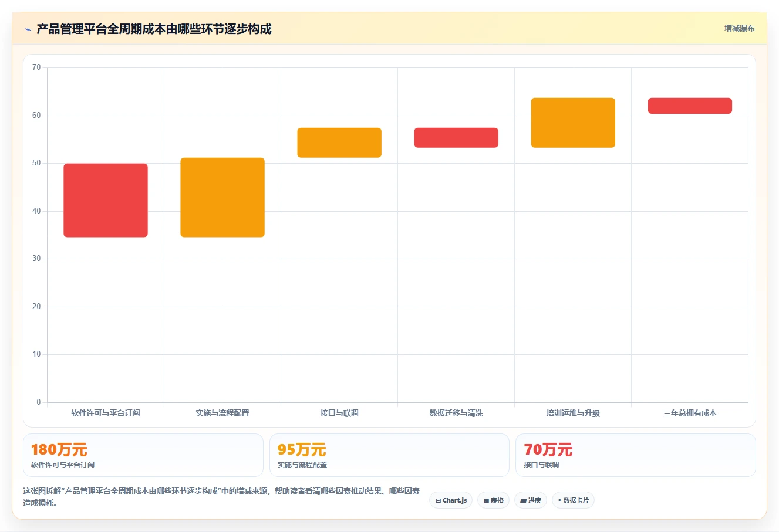Click the 软件许可与平台订阅 caption under 180万元

click(x=63, y=465)
